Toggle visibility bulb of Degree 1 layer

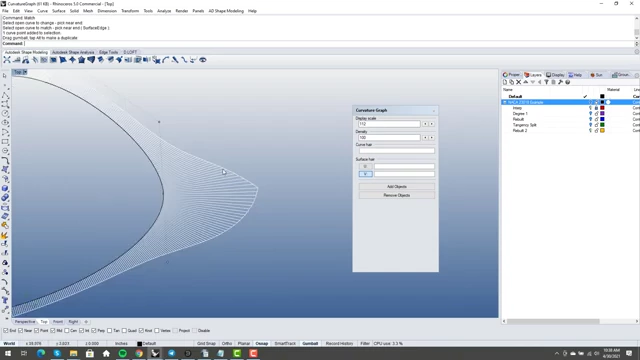pyautogui.click(x=590, y=113)
